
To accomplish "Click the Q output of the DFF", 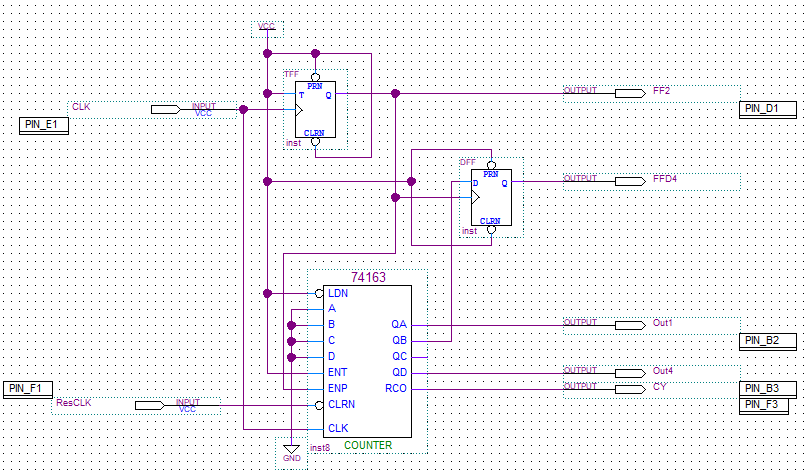I will pyautogui.click(x=504, y=183).
